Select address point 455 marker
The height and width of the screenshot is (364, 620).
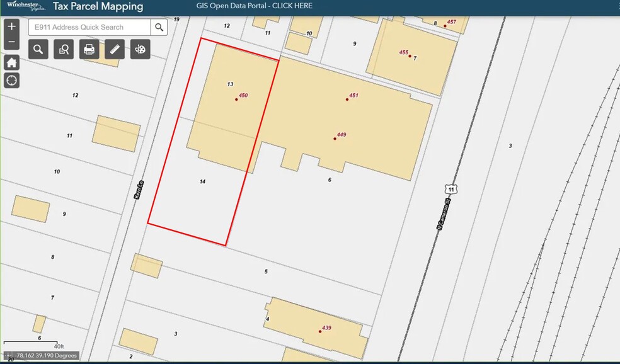(x=410, y=56)
